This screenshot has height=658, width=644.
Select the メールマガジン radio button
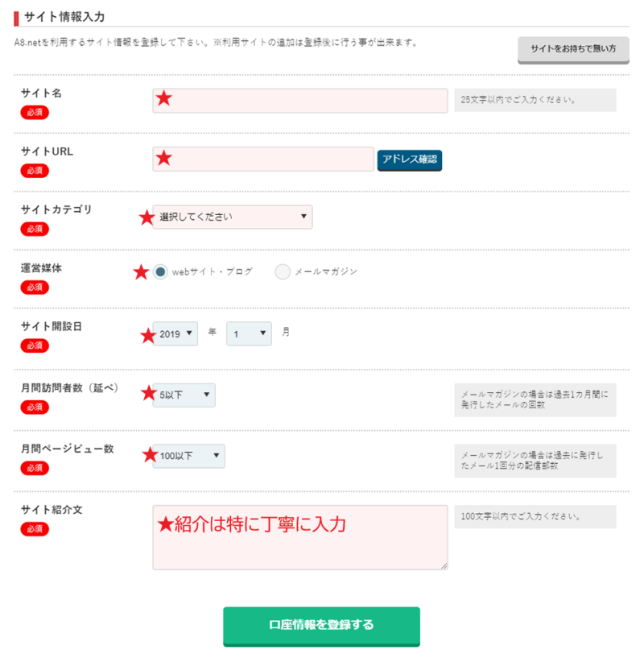click(x=283, y=272)
